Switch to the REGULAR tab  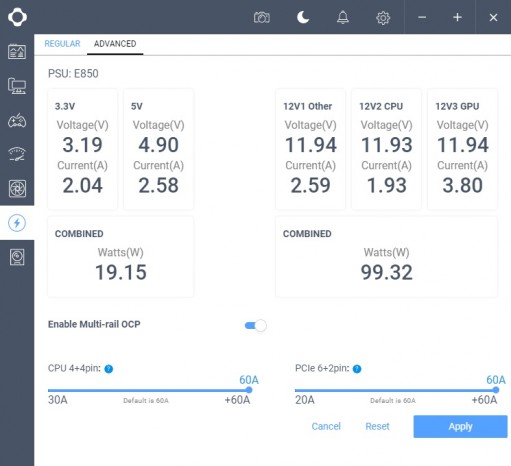tap(62, 44)
